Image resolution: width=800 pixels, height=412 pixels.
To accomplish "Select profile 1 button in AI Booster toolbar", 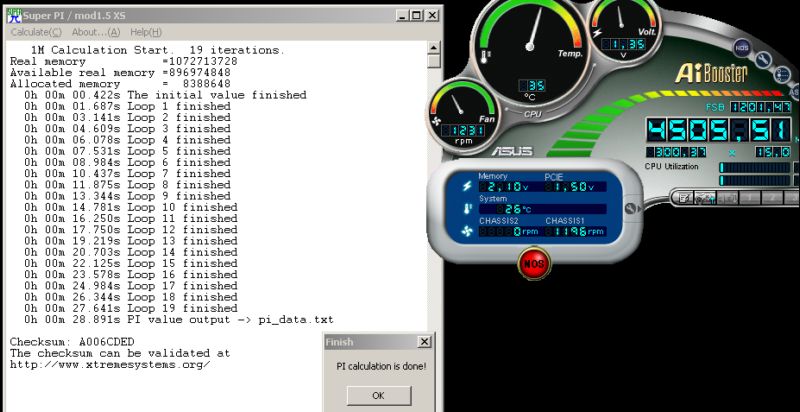I will coord(750,198).
